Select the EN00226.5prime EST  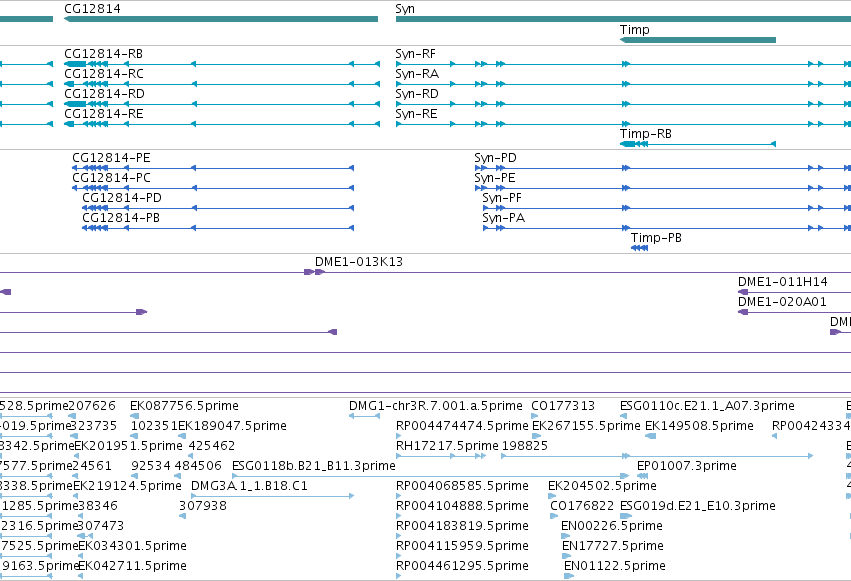tap(612, 526)
